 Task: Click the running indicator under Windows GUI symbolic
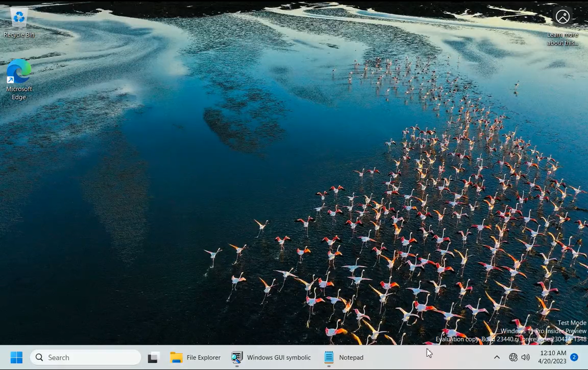coord(237,365)
